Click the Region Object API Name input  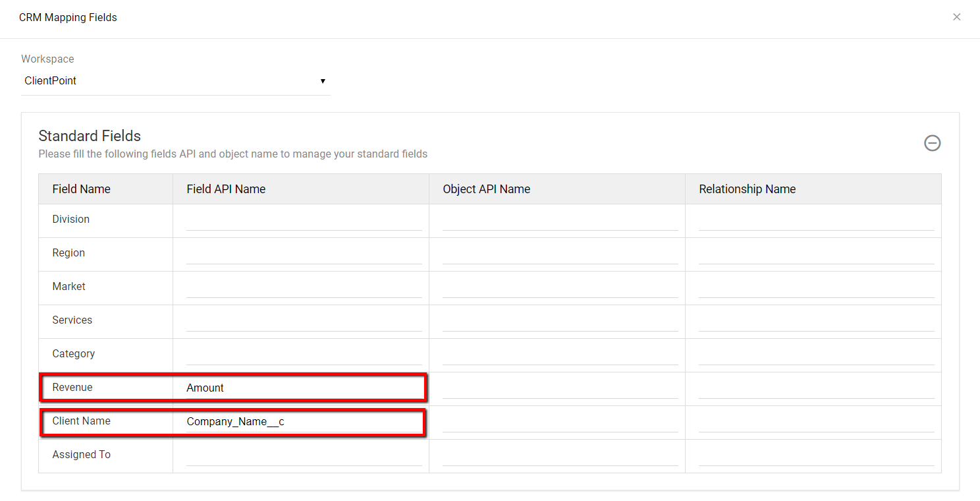point(560,253)
